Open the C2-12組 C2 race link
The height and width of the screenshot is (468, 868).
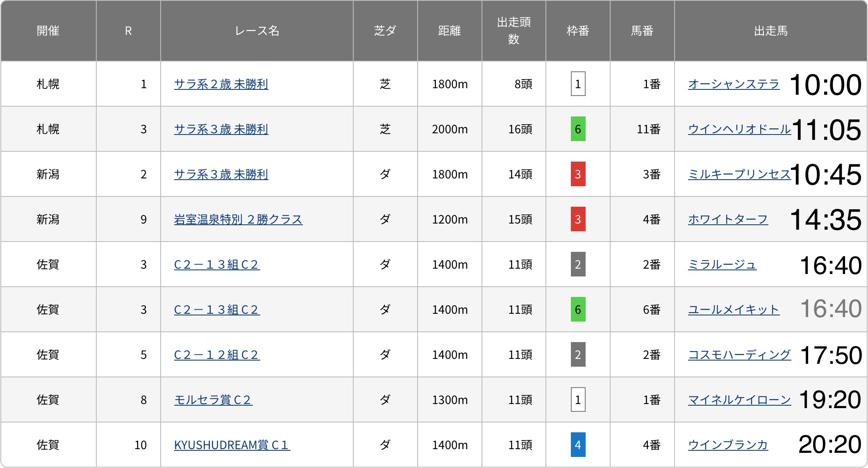[x=217, y=355]
